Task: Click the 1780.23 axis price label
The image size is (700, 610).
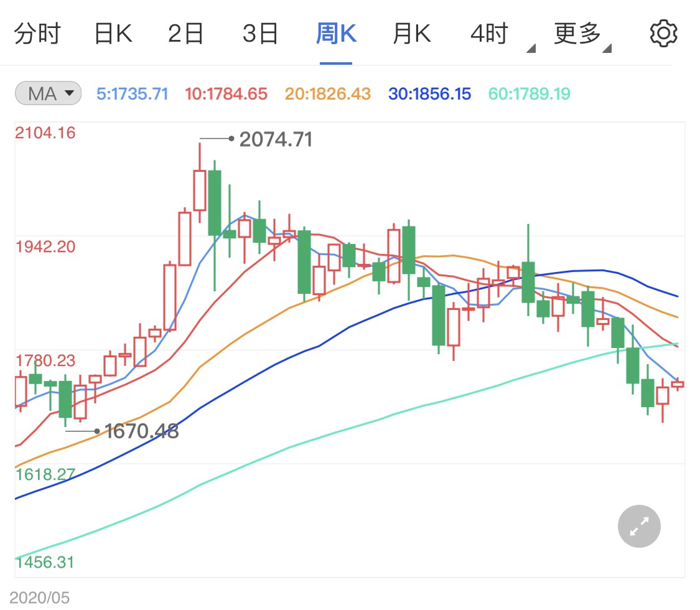Action: (x=45, y=360)
